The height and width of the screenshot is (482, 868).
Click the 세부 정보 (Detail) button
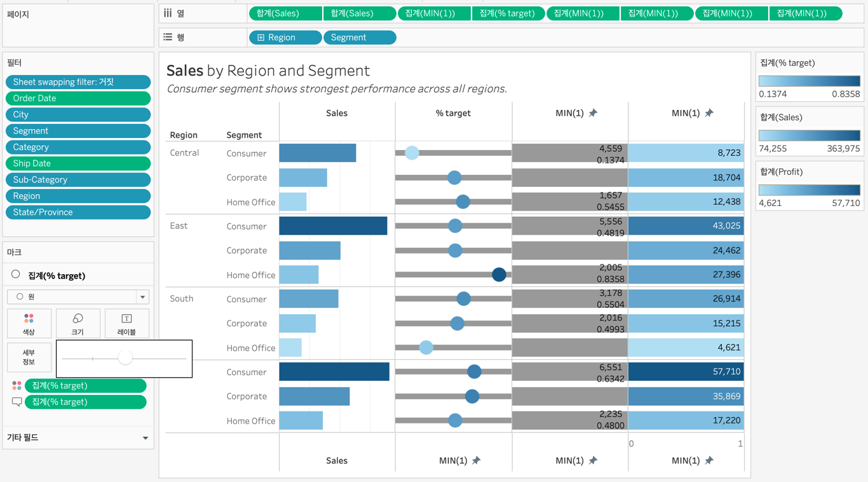click(x=29, y=357)
